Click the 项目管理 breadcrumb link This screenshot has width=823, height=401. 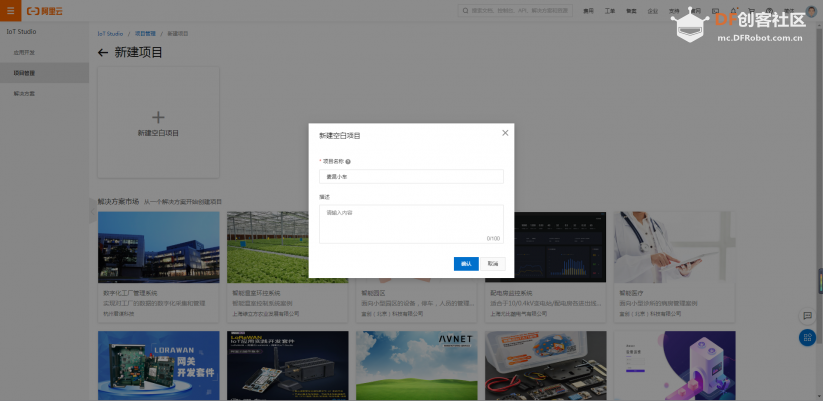[145, 34]
